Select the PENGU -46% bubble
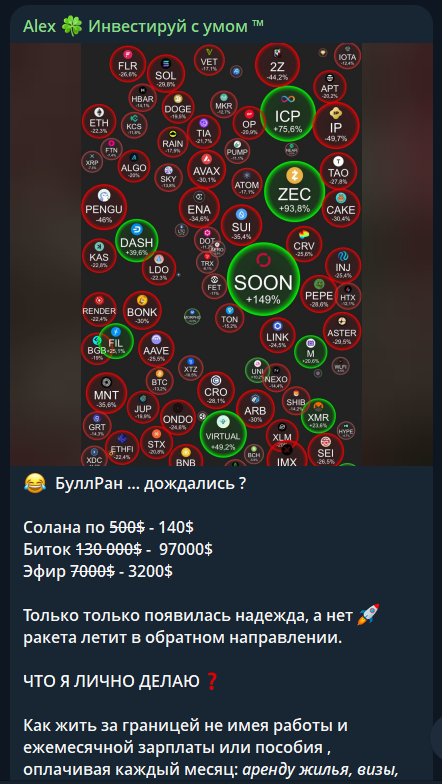Image resolution: width=442 pixels, height=784 pixels. [x=104, y=207]
